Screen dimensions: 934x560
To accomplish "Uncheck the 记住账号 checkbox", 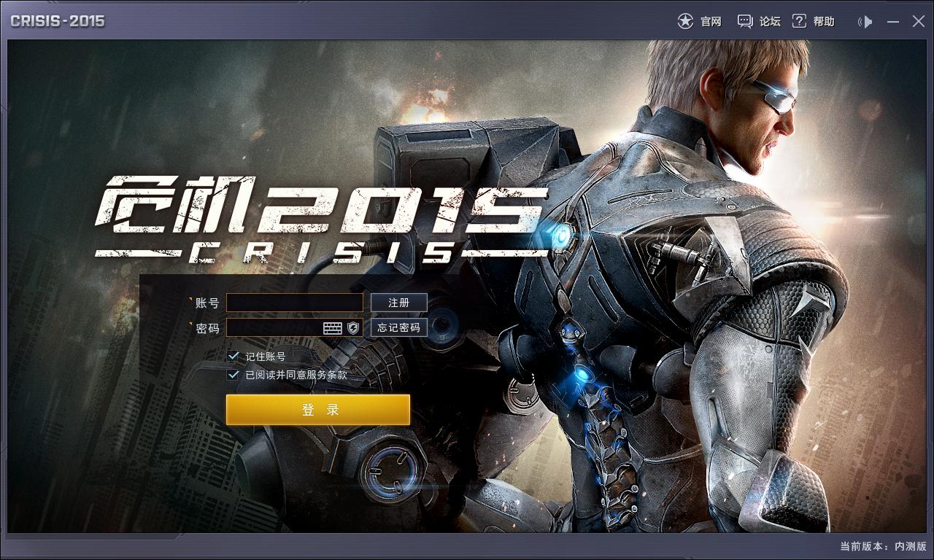I will [x=234, y=356].
